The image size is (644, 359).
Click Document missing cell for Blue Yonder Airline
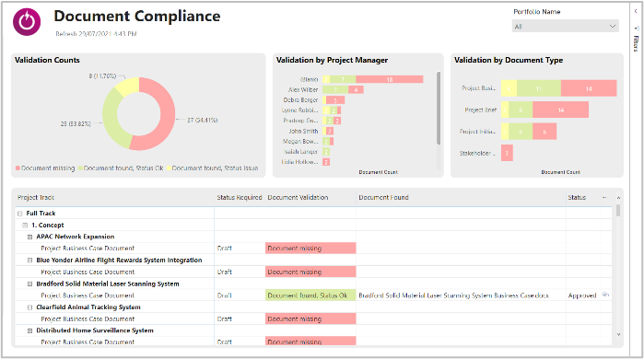tap(310, 272)
